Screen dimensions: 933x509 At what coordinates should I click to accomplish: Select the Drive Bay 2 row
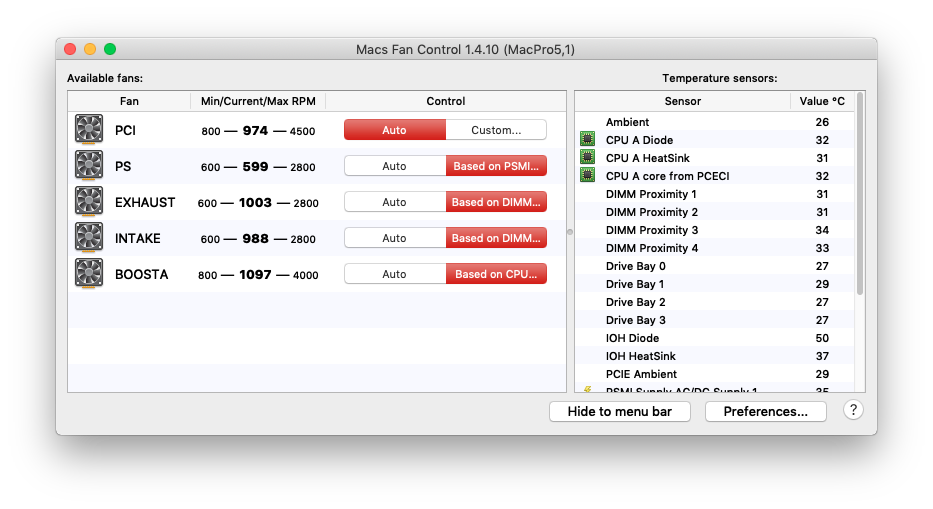pyautogui.click(x=715, y=302)
